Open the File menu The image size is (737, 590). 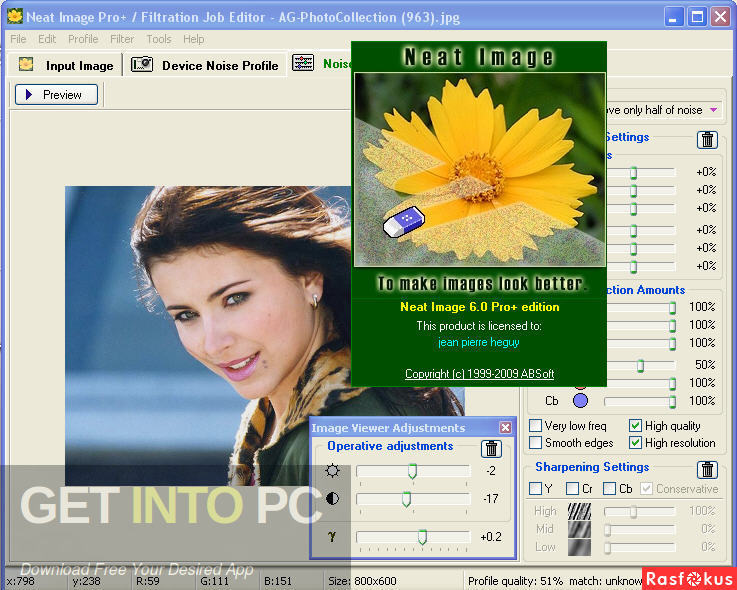[18, 39]
